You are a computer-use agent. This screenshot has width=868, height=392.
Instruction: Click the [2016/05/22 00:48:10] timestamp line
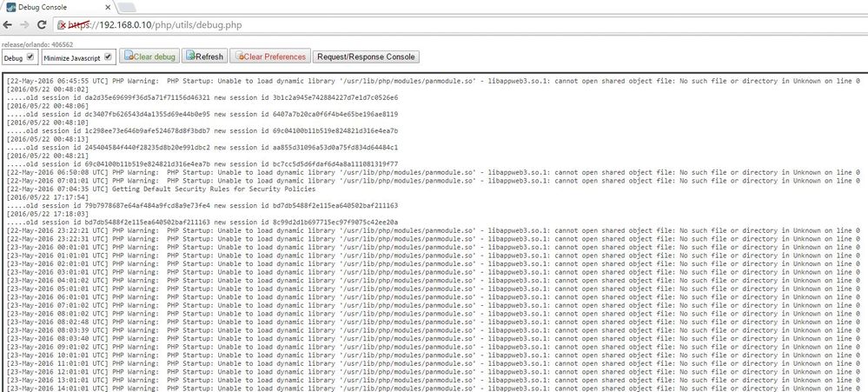[47, 123]
